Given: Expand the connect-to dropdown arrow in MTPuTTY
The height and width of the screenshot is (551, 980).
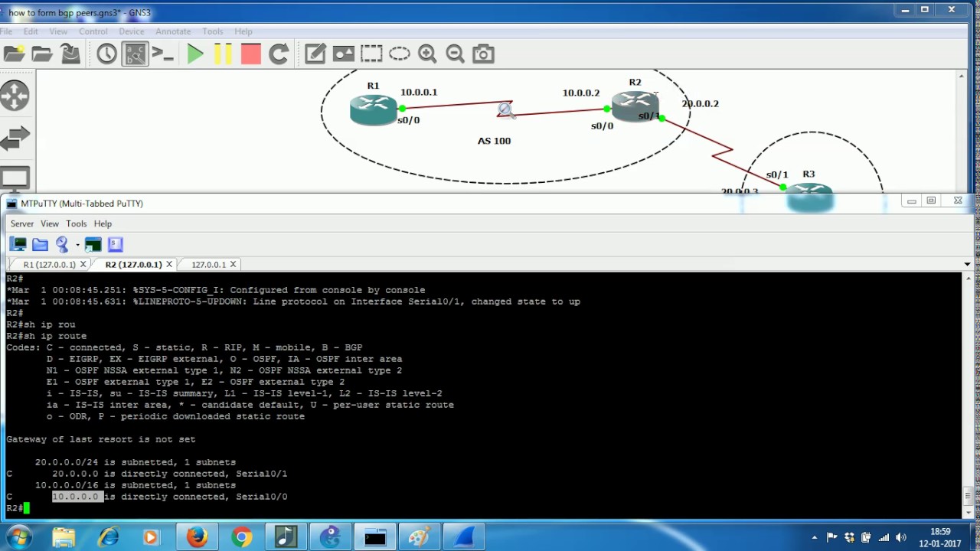Looking at the screenshot, I should click(77, 245).
